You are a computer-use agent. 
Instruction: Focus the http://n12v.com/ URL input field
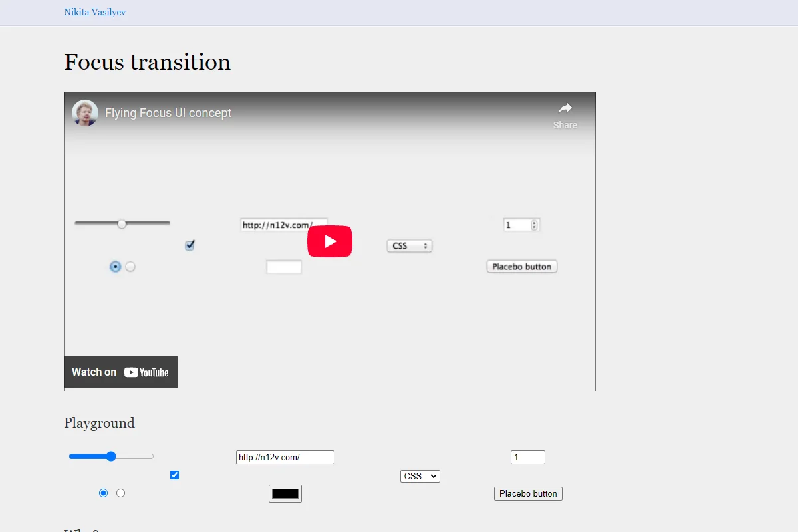click(285, 457)
